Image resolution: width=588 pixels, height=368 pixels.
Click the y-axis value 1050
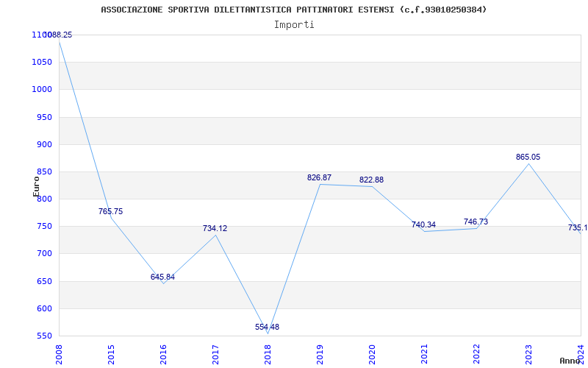42,62
